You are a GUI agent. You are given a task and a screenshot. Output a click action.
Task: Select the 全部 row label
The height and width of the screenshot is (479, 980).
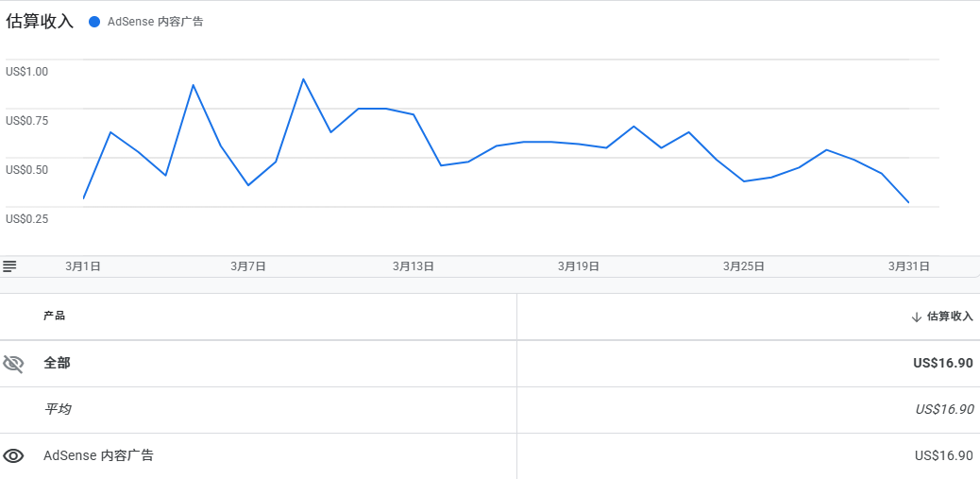pos(57,364)
